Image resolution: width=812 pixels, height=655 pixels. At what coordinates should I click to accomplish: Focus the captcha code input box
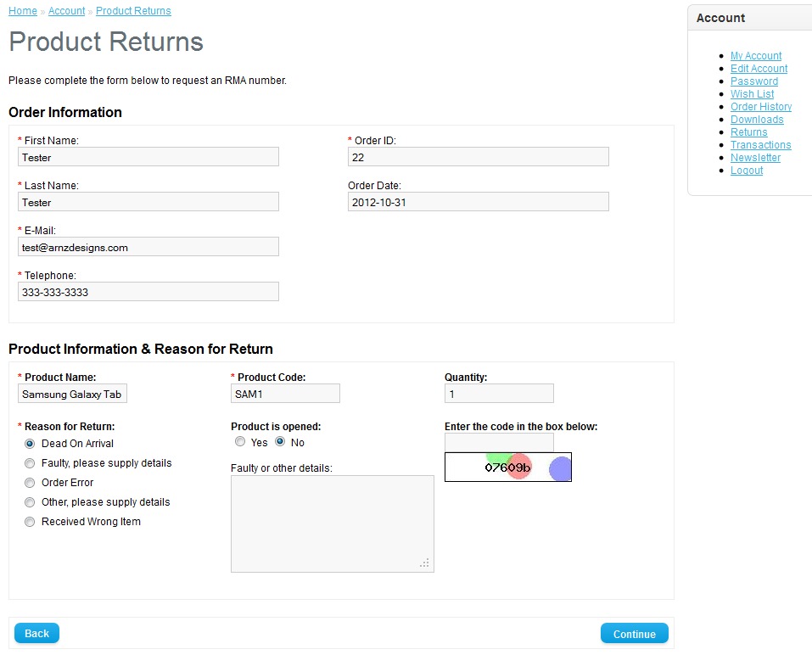499,442
